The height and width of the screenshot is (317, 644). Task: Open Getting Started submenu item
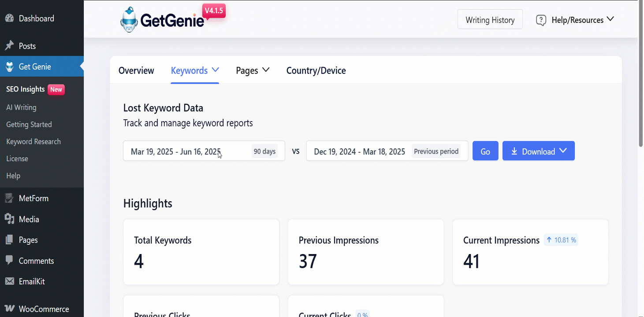(29, 125)
